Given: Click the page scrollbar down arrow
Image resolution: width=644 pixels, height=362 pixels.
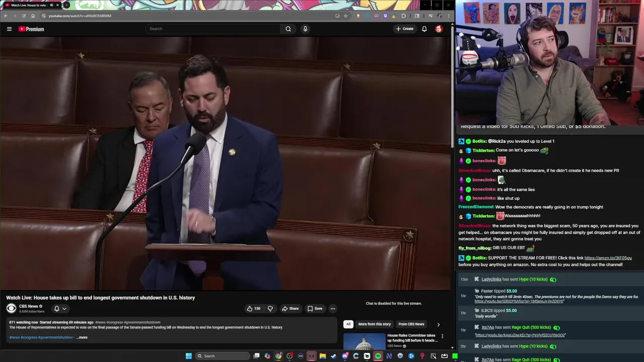Looking at the screenshot, I should click(452, 347).
